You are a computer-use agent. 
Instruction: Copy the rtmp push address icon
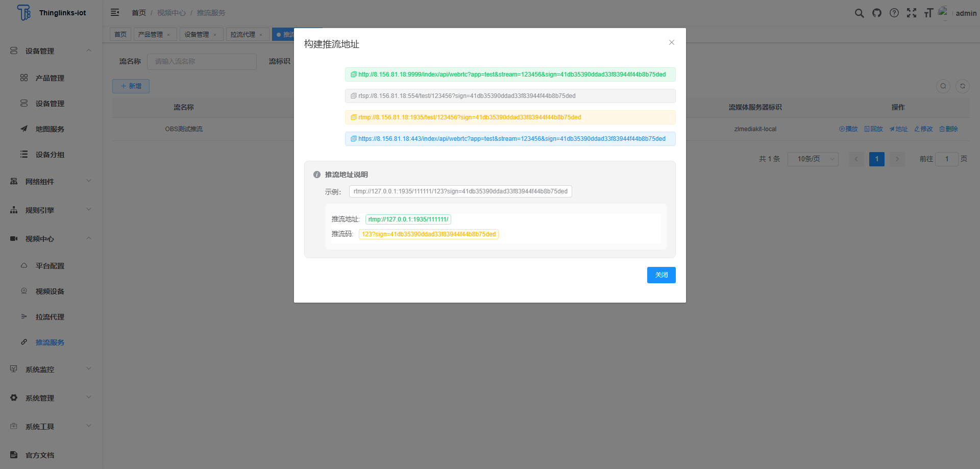click(x=353, y=117)
